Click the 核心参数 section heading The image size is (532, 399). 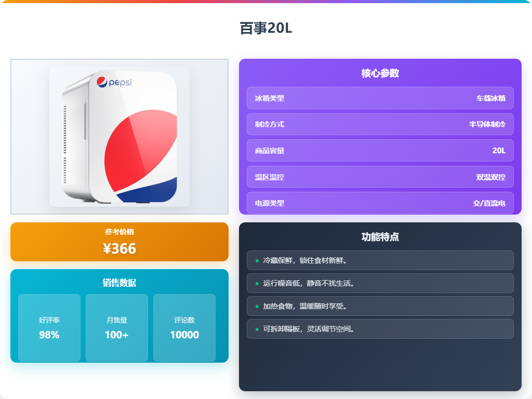pos(380,73)
